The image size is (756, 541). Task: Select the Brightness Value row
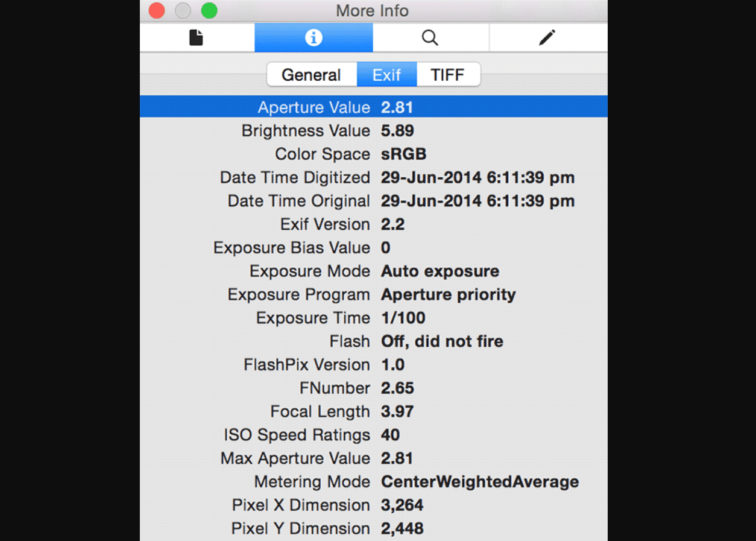[x=374, y=131]
